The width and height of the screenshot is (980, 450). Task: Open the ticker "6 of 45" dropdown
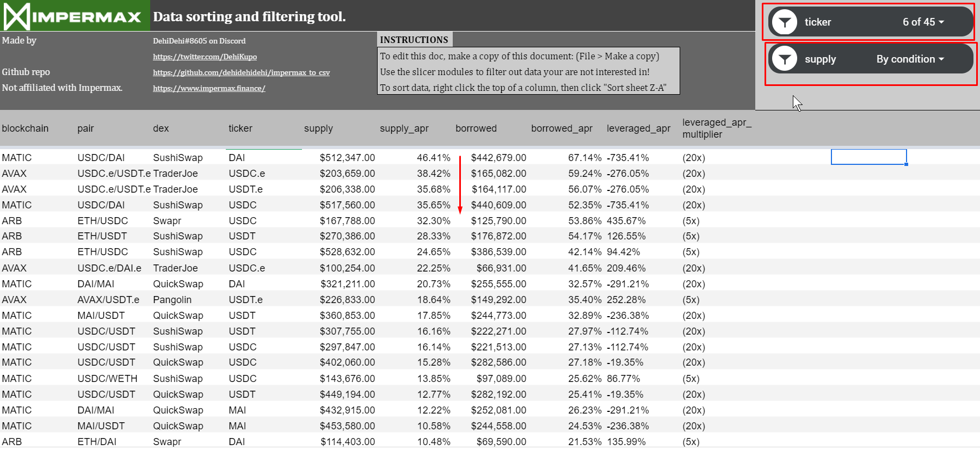[923, 22]
